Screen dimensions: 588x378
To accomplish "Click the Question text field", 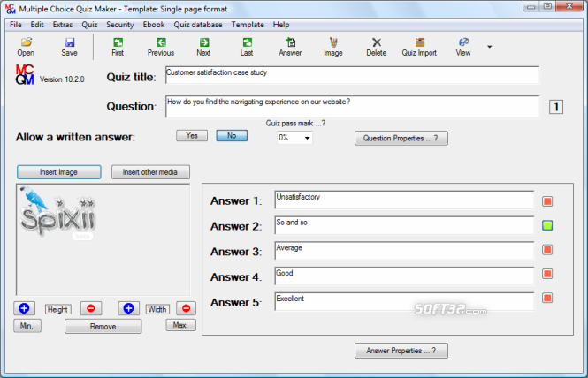I will pos(352,106).
